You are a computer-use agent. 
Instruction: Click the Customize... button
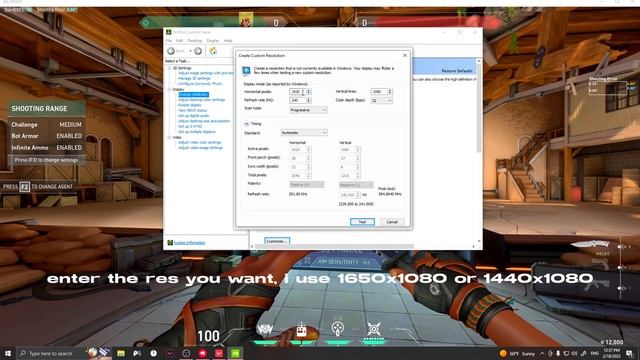277,241
